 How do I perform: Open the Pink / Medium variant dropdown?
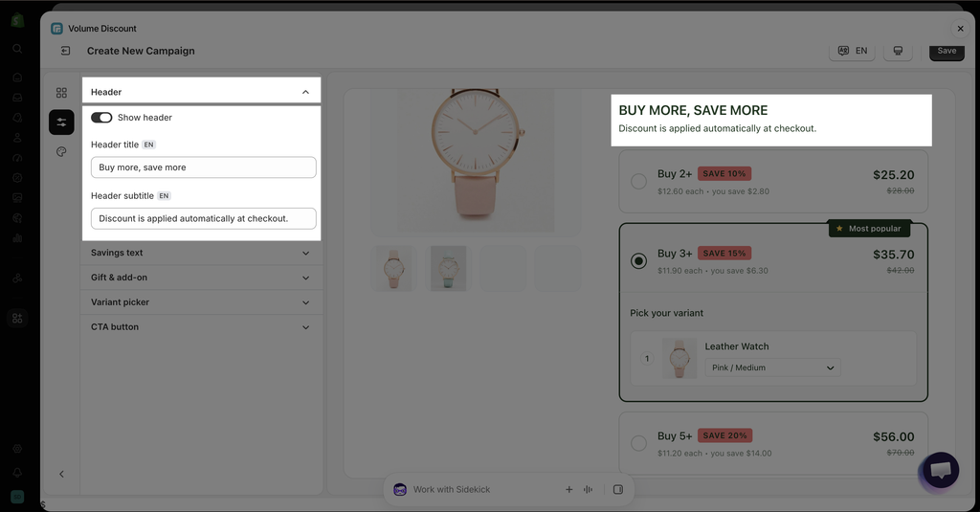[772, 367]
